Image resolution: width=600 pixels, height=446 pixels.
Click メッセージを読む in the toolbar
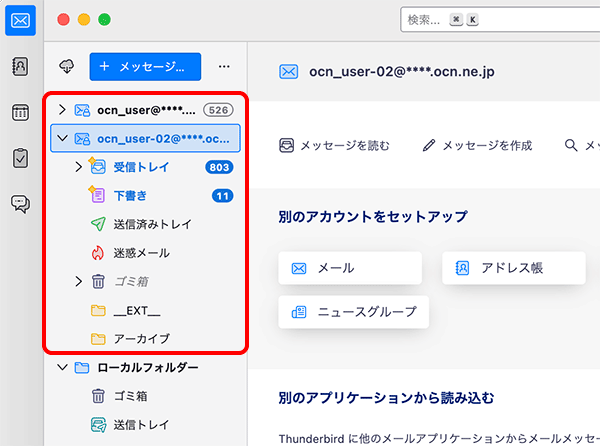[334, 145]
